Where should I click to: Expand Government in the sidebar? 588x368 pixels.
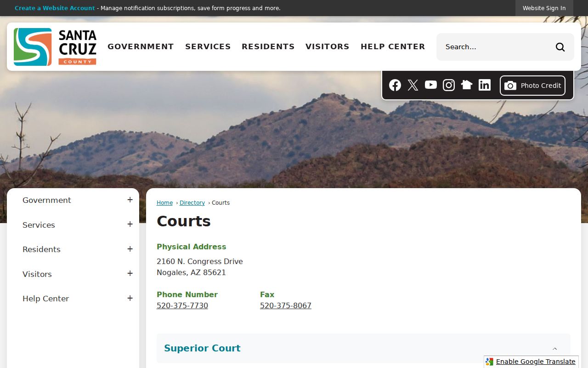(x=130, y=200)
